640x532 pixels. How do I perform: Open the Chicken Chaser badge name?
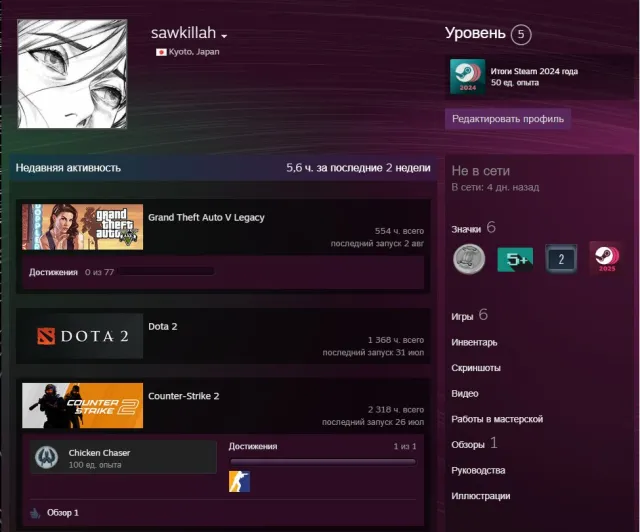[x=99, y=453]
